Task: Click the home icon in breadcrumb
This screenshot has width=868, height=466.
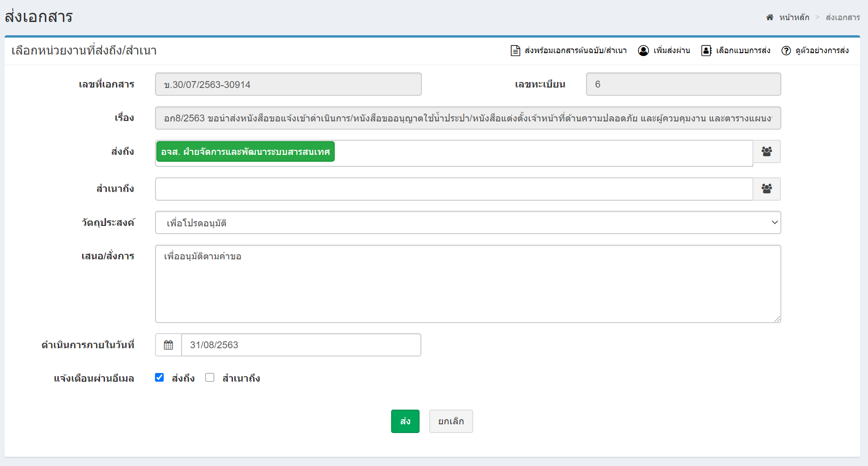Action: 769,17
